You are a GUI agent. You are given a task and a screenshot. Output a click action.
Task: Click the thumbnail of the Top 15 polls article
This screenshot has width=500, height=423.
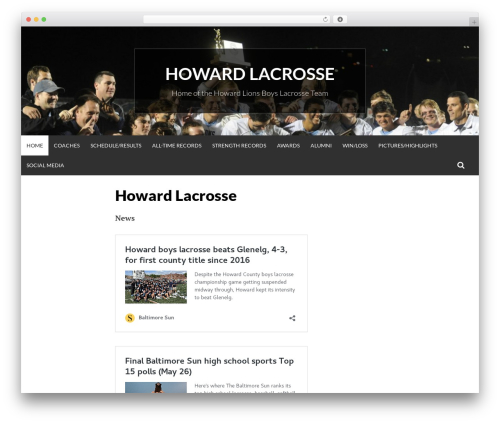pos(156,387)
